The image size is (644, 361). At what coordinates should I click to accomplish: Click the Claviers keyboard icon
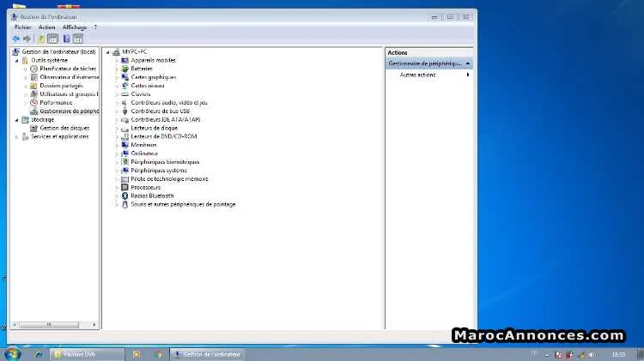(x=125, y=94)
